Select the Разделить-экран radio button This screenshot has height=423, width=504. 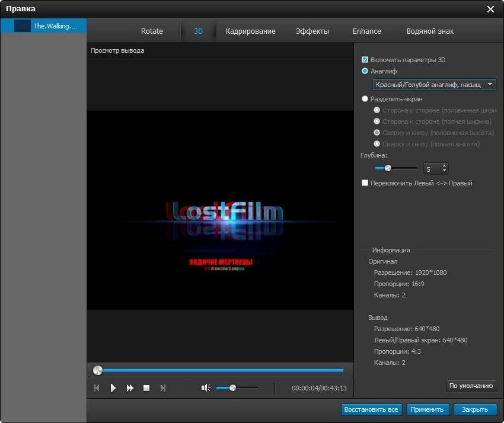pyautogui.click(x=365, y=98)
